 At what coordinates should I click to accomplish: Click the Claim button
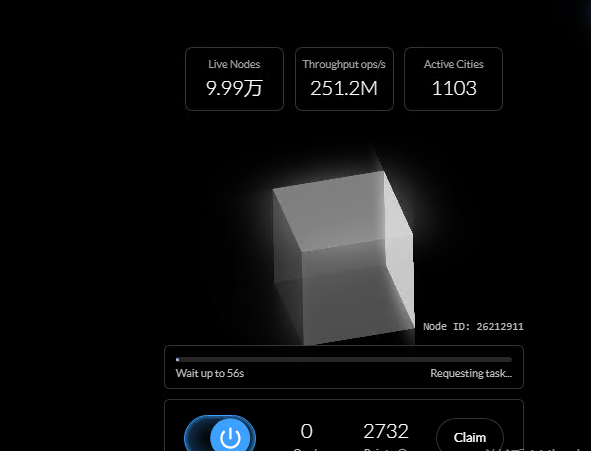[470, 436]
